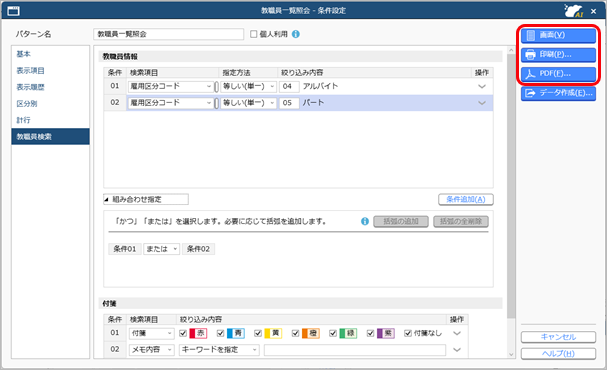Toggle the 青 sticky note checkbox

(221, 333)
